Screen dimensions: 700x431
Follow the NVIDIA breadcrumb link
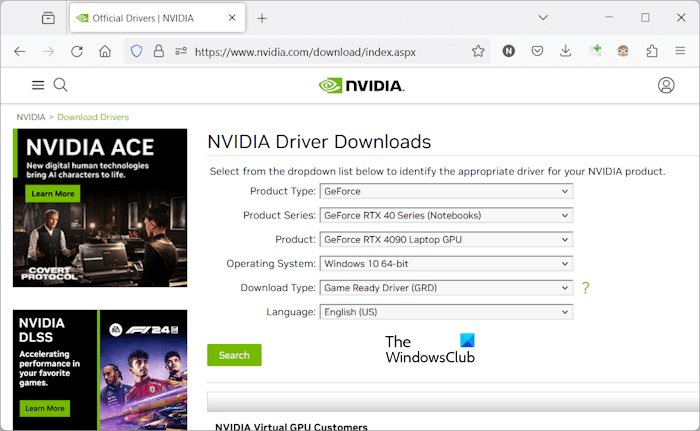click(31, 117)
